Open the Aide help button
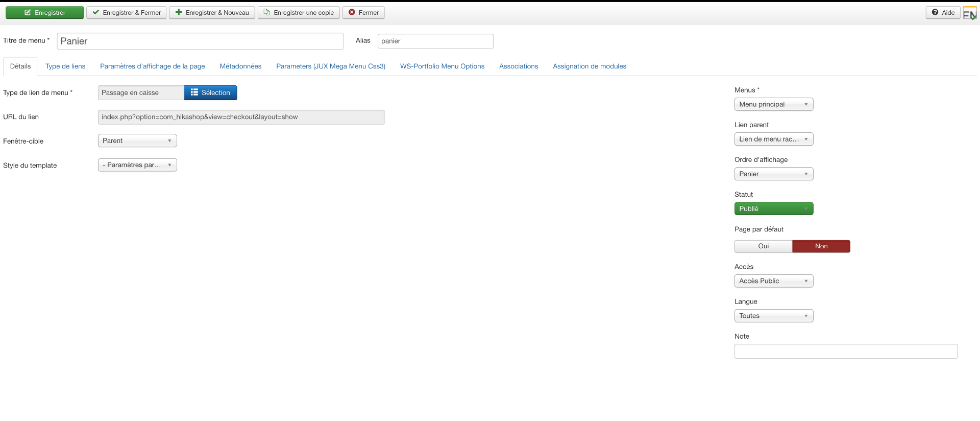 coord(943,13)
